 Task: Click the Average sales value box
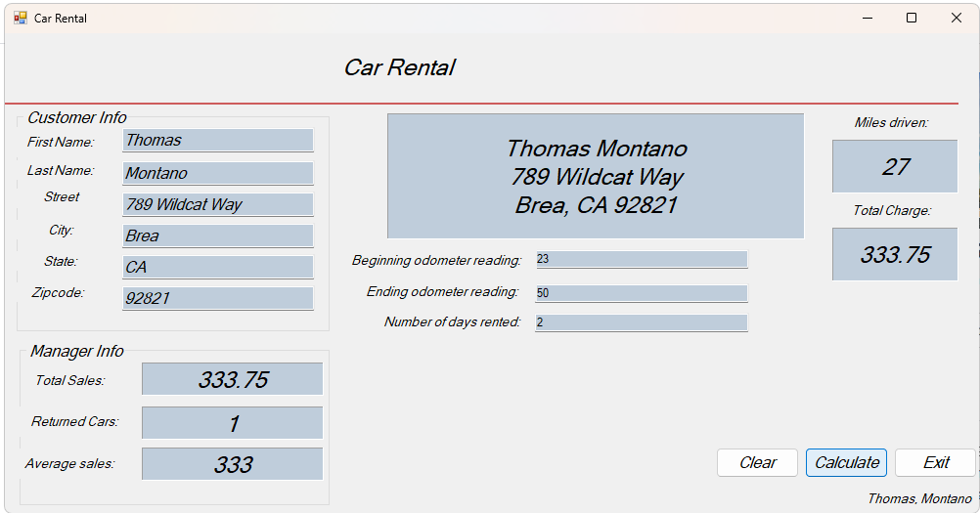pos(232,464)
